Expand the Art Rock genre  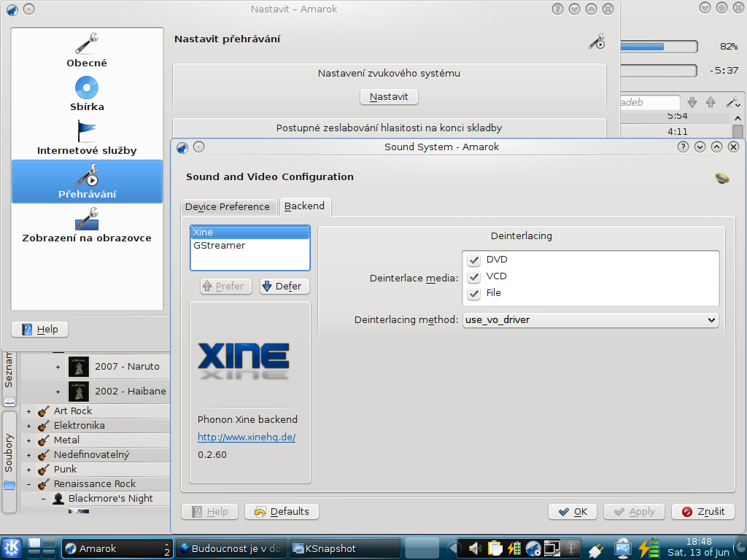coord(29,411)
